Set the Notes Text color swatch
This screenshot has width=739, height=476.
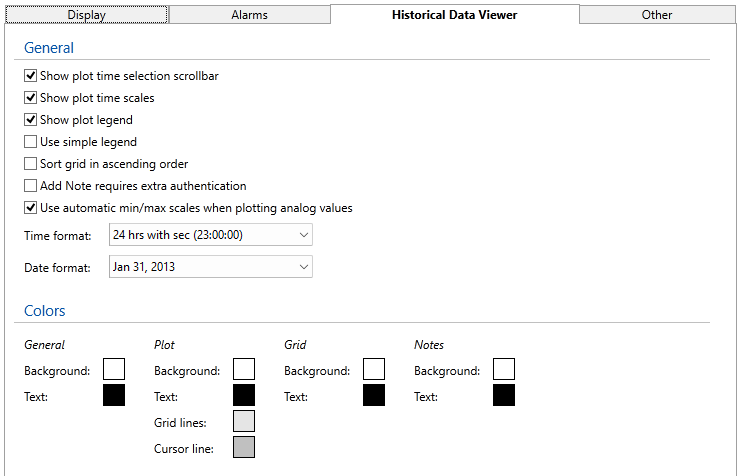[504, 395]
